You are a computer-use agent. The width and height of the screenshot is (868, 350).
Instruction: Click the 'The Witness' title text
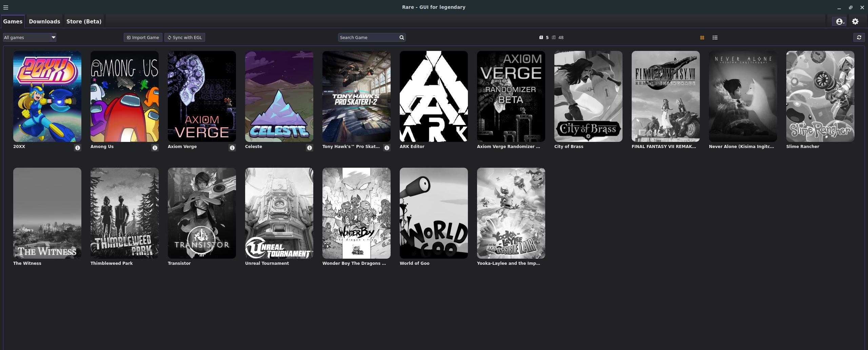(27, 263)
